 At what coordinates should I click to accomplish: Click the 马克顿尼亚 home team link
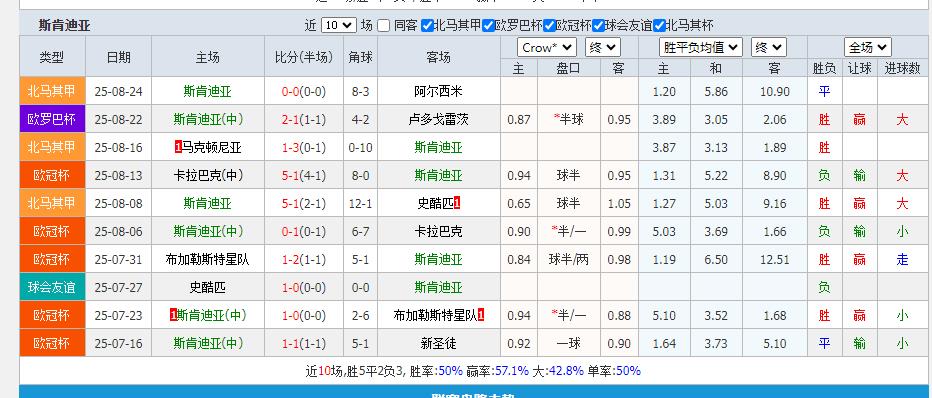212,147
